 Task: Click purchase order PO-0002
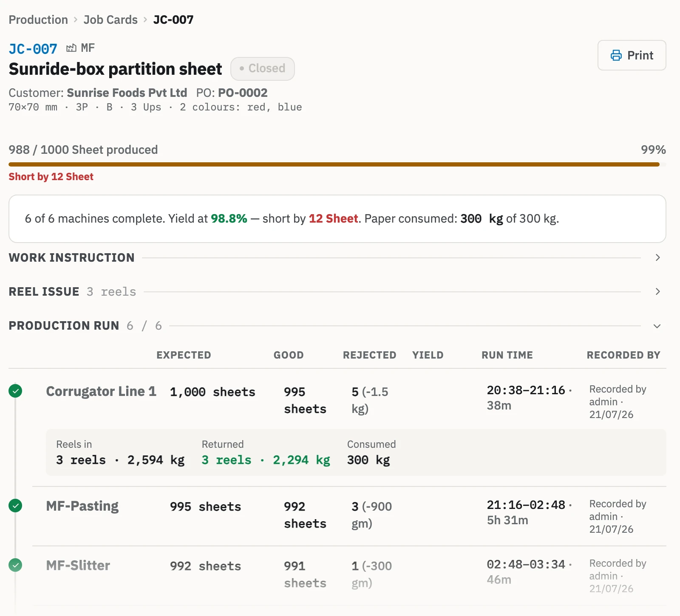[243, 93]
